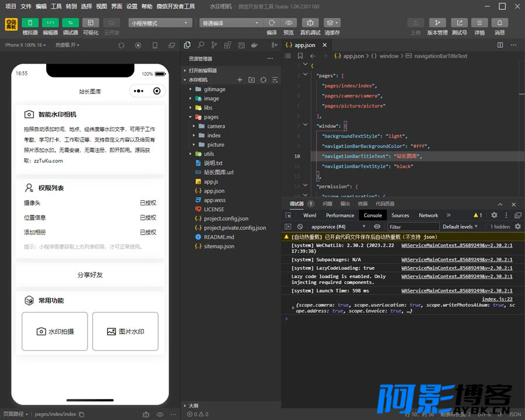Toggle the Editor panel button

click(50, 23)
